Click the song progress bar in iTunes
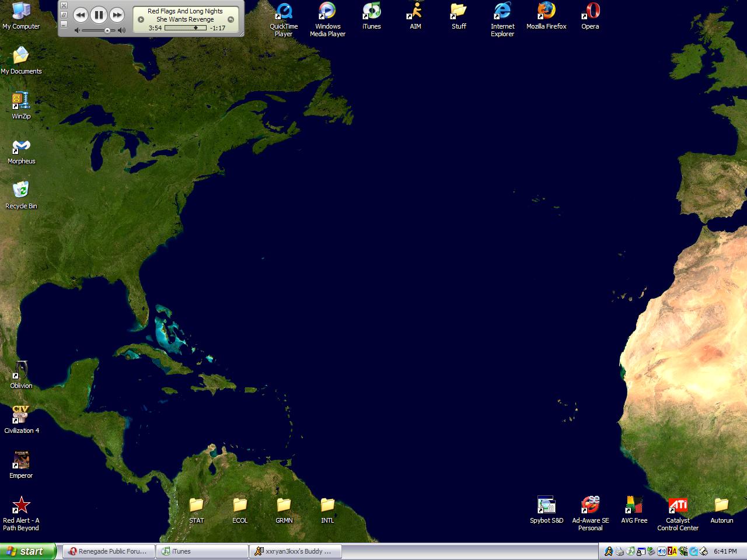The image size is (747, 560). (x=185, y=28)
